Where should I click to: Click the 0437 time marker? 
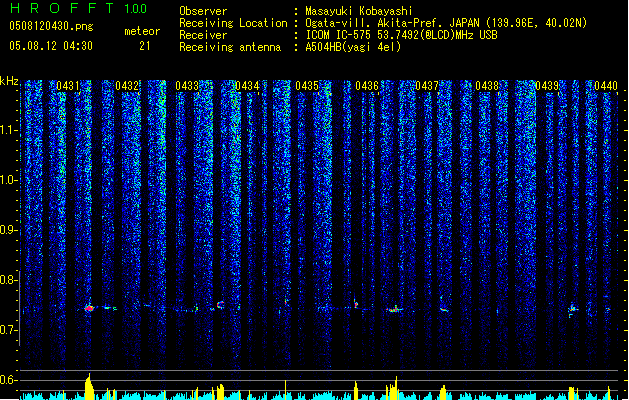coord(427,86)
